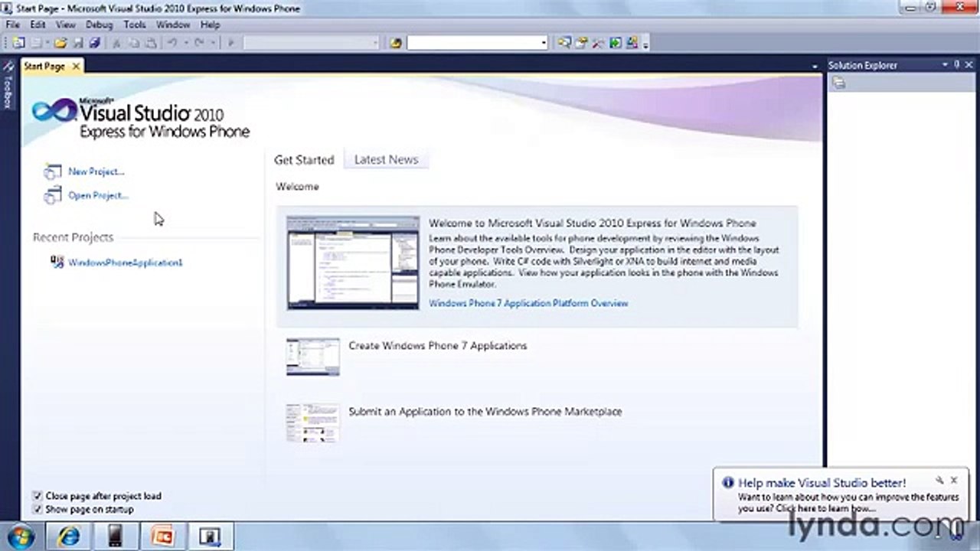The height and width of the screenshot is (551, 980).
Task: Click the icon beside New Project link
Action: [x=52, y=172]
